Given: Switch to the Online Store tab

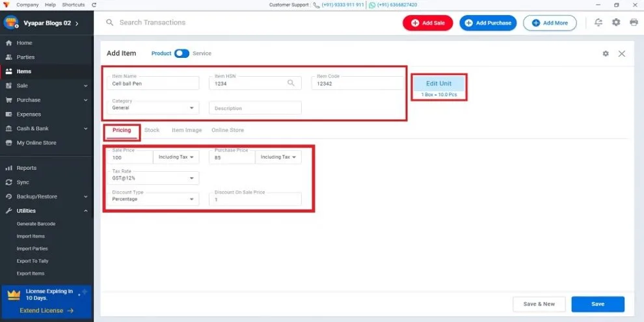Looking at the screenshot, I should pyautogui.click(x=228, y=130).
